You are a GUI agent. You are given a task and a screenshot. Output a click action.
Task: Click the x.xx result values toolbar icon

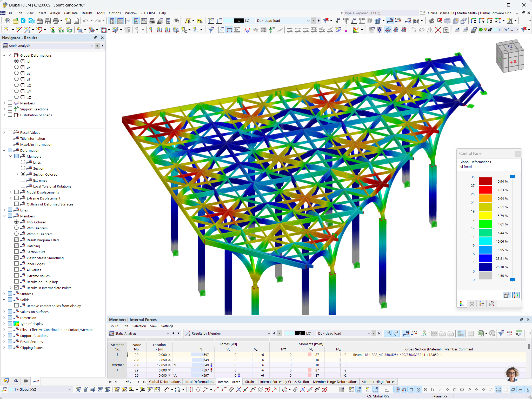pos(397,21)
